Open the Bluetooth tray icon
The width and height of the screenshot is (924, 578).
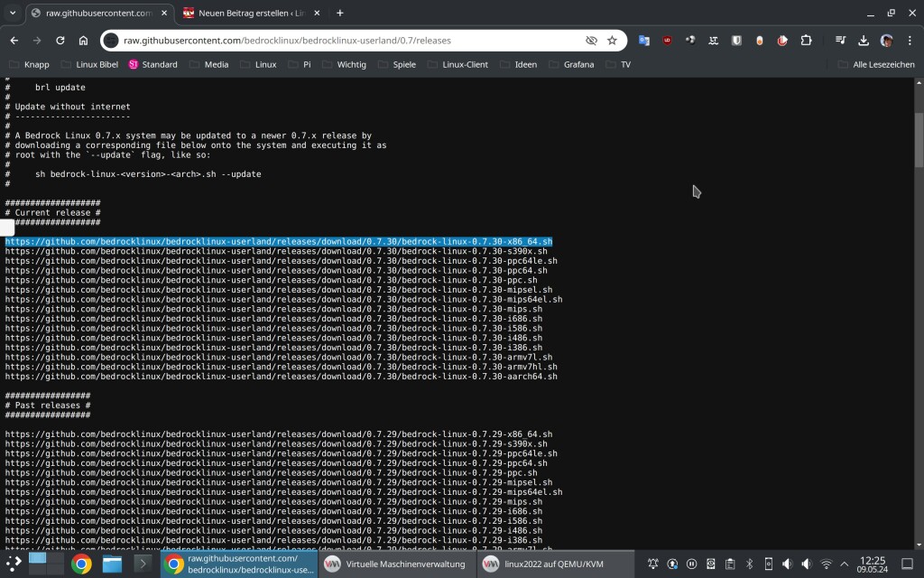point(749,564)
